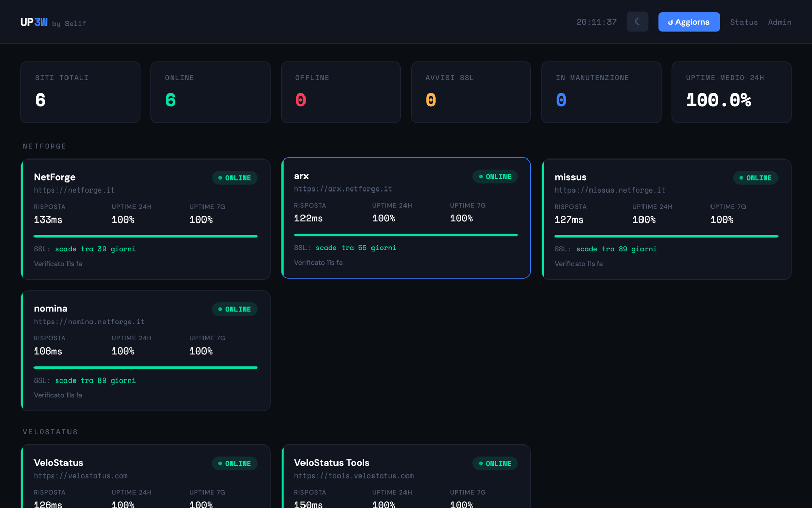The image size is (812, 508).
Task: Click the Aggiorna refresh button
Action: (689, 22)
